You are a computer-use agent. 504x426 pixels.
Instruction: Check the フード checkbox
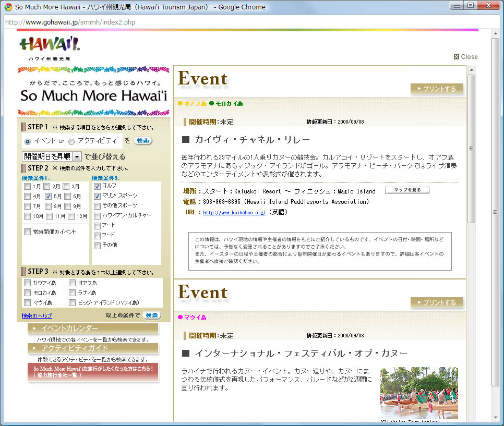click(x=98, y=236)
